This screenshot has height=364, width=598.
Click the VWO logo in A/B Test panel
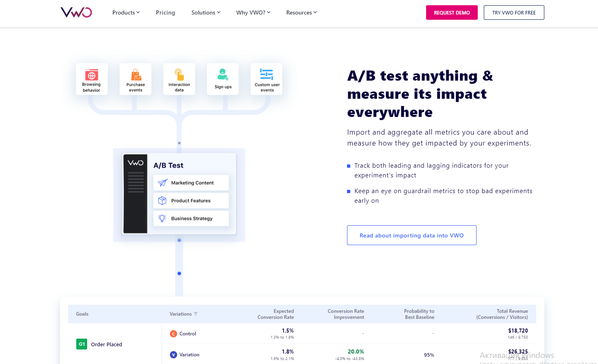point(136,163)
